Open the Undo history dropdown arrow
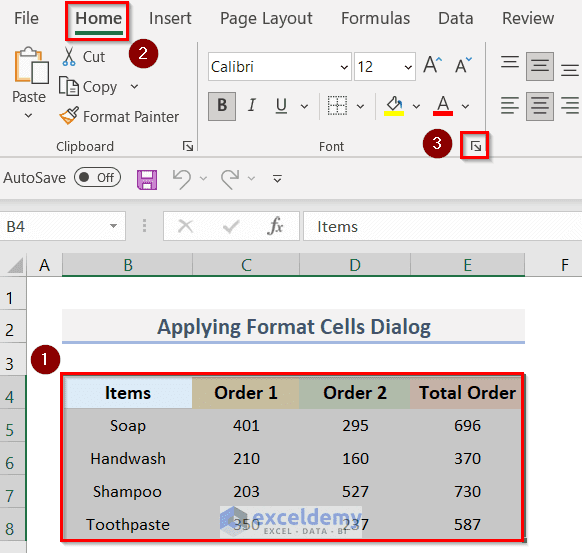Image resolution: width=582 pixels, height=553 pixels. [x=203, y=179]
